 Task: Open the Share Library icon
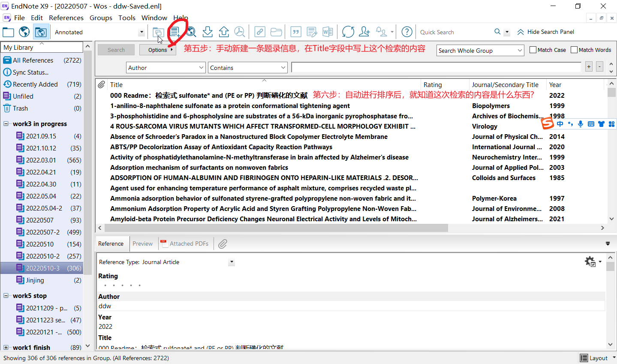pos(364,32)
